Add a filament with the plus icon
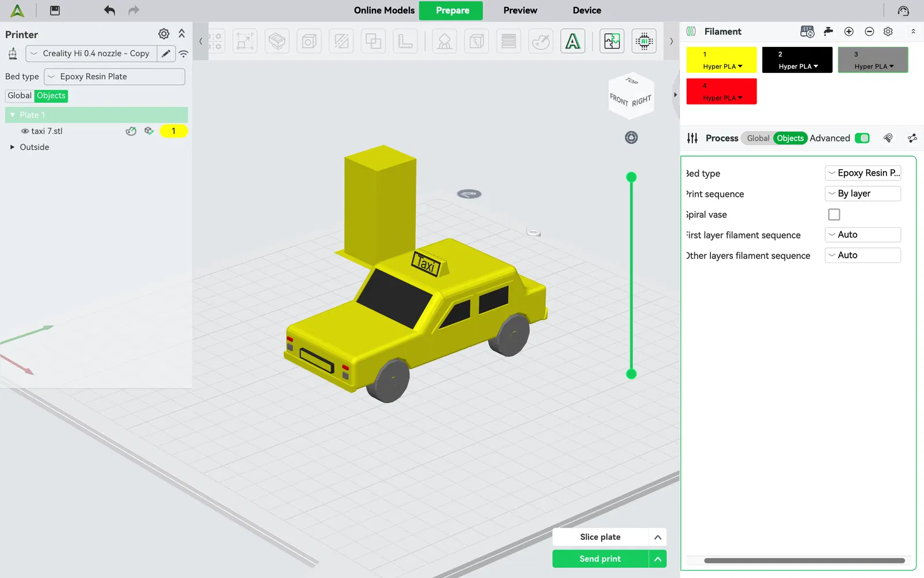Viewport: 924px width, 578px height. tap(849, 32)
